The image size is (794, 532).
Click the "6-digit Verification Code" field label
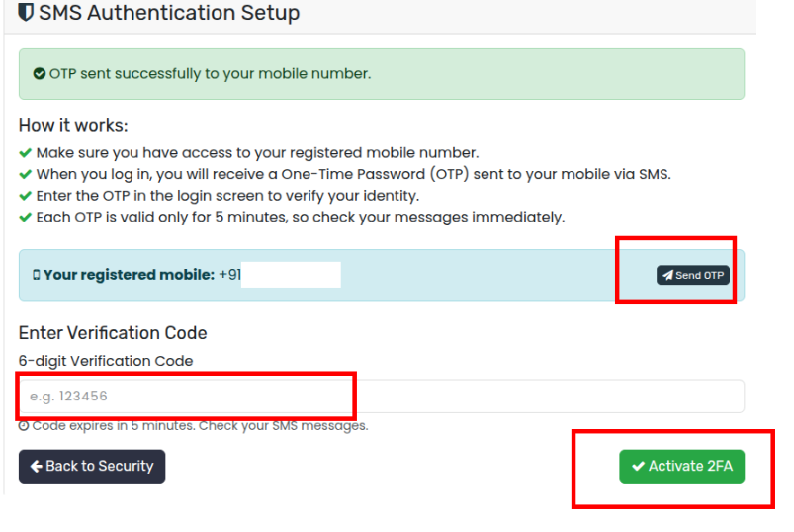[106, 361]
